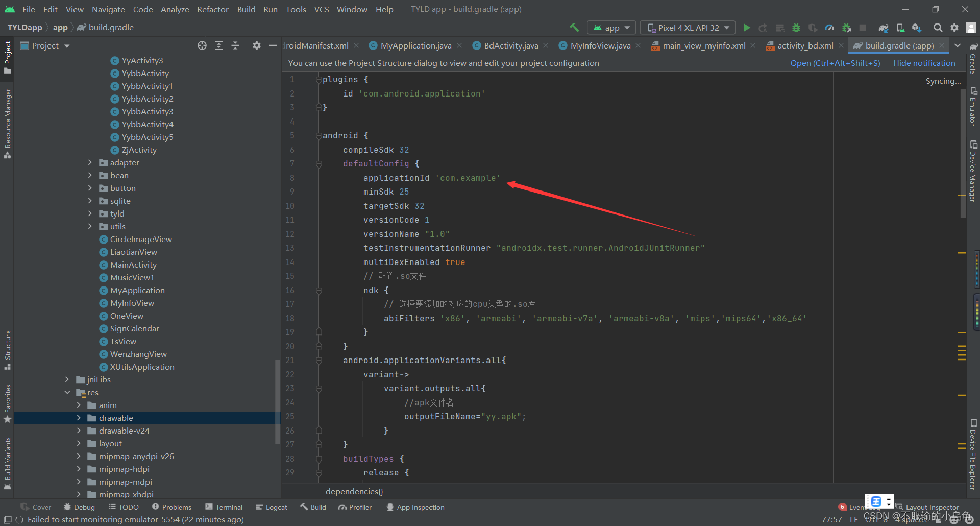Open the Terminal tool window
This screenshot has height=526, width=980.
coord(224,507)
